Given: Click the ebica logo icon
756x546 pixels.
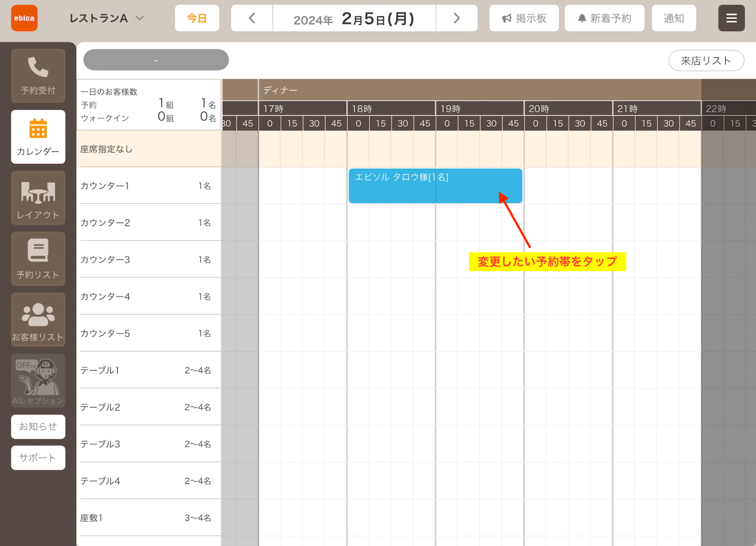Looking at the screenshot, I should click(x=24, y=18).
